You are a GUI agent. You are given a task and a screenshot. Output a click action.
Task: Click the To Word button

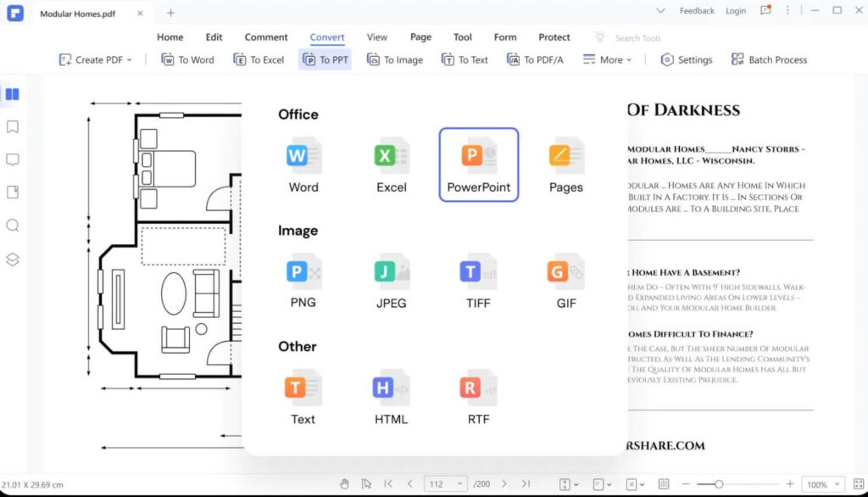click(x=187, y=60)
